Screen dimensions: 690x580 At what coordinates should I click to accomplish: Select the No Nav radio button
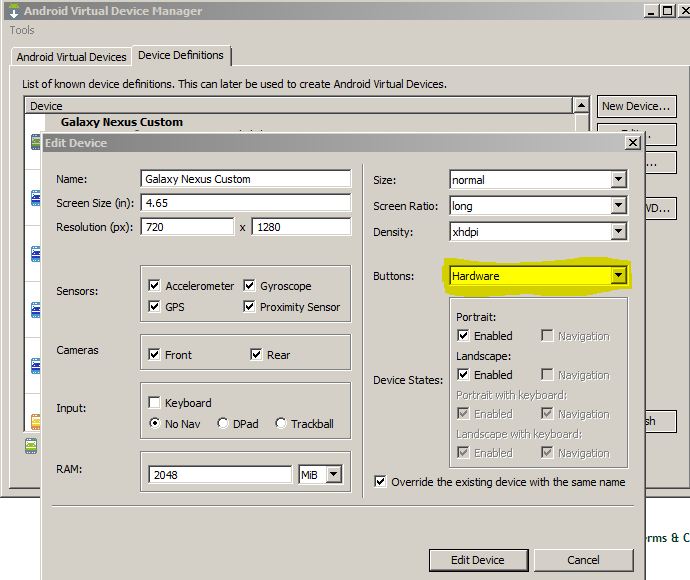tap(154, 423)
